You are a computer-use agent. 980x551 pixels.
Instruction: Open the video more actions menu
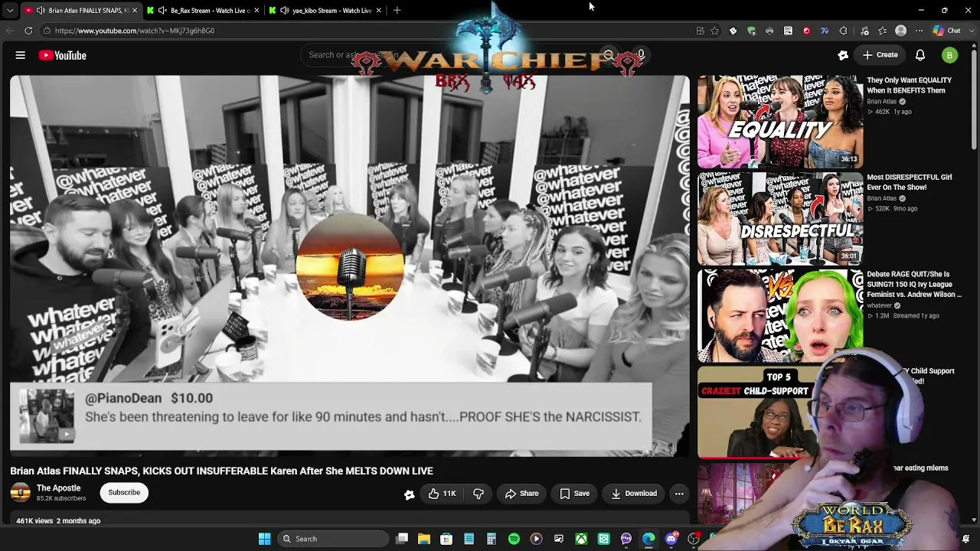[679, 494]
